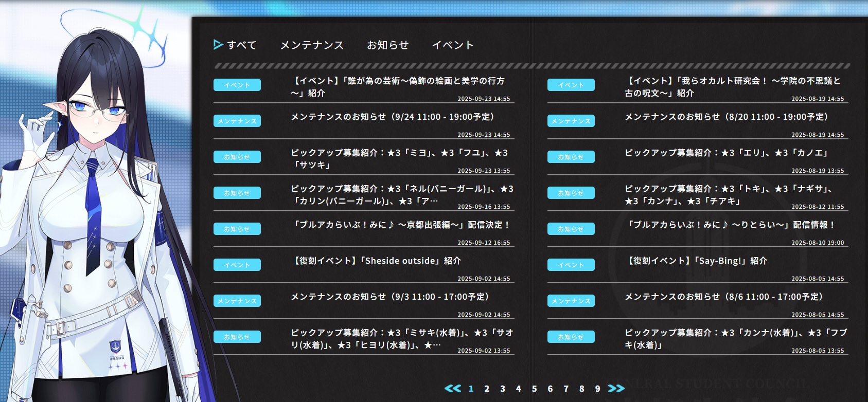
Task: Jump to page 5 in pagination
Action: coord(534,389)
